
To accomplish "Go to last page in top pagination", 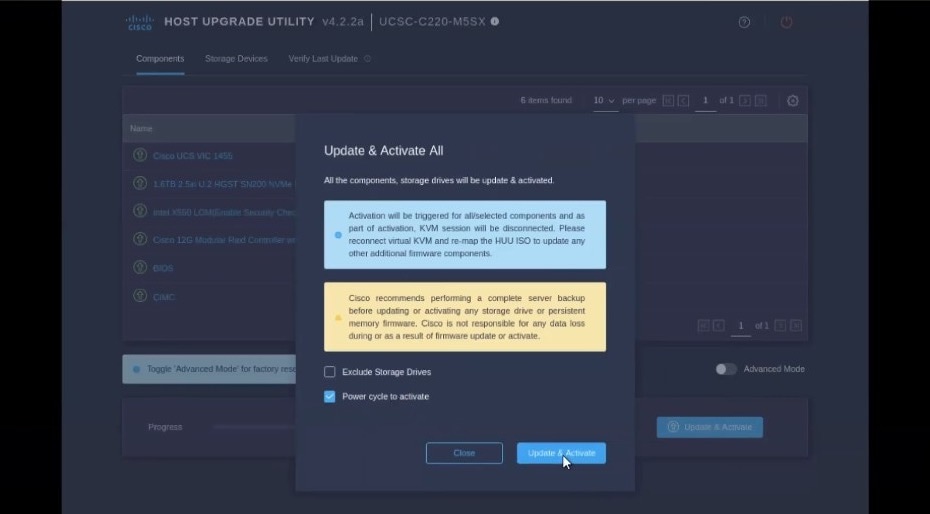I will (x=760, y=101).
